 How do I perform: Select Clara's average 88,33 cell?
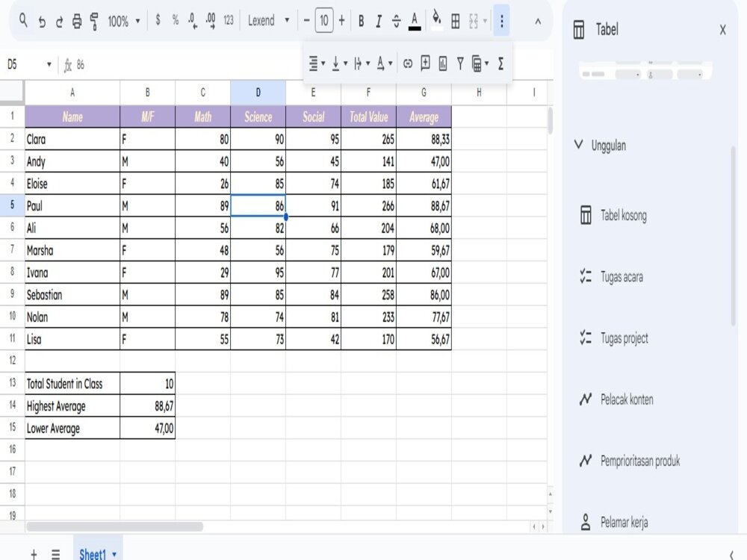pos(424,139)
